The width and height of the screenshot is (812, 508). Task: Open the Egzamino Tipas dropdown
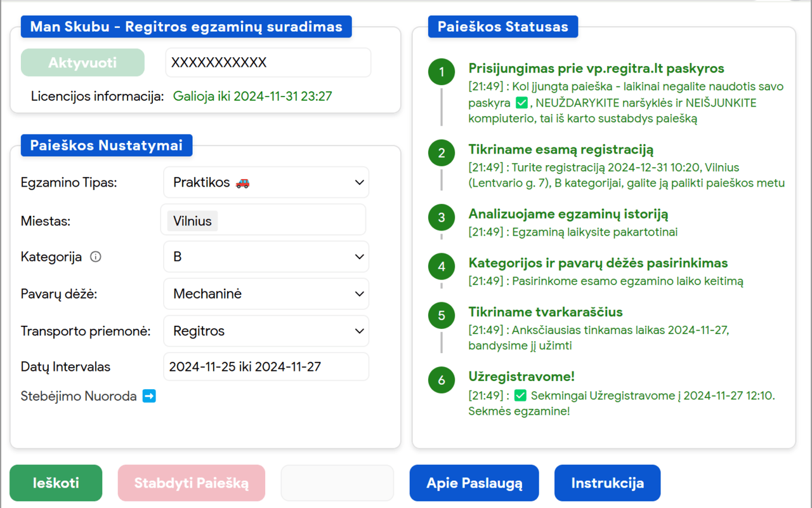pyautogui.click(x=266, y=183)
